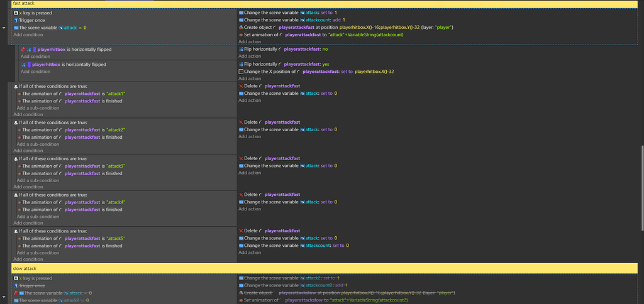Select action 'attackcount: add 1'

point(292,19)
